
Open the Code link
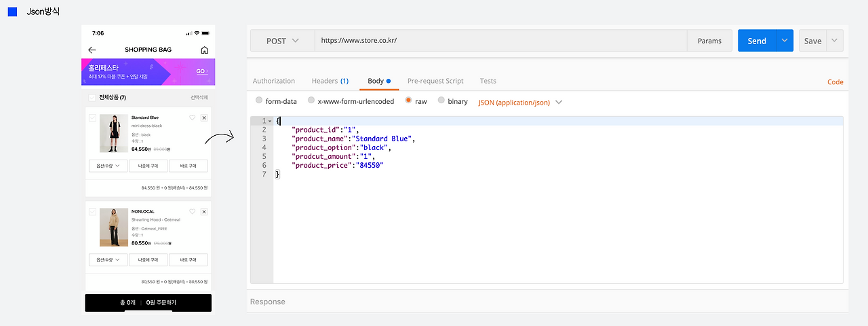(x=835, y=82)
